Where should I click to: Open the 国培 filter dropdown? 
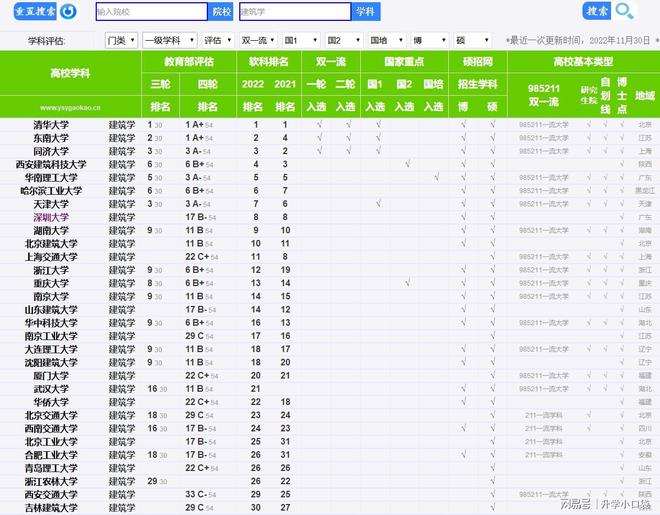click(x=387, y=40)
